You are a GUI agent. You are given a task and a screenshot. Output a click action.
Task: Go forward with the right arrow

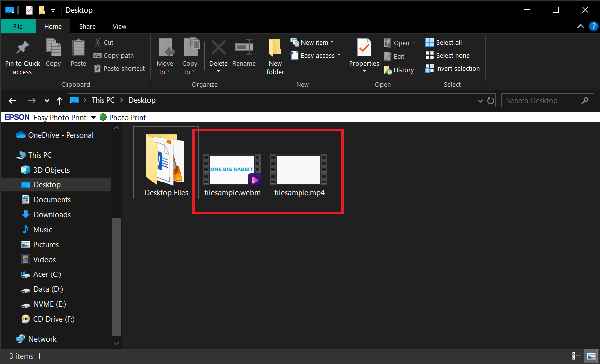[32, 101]
